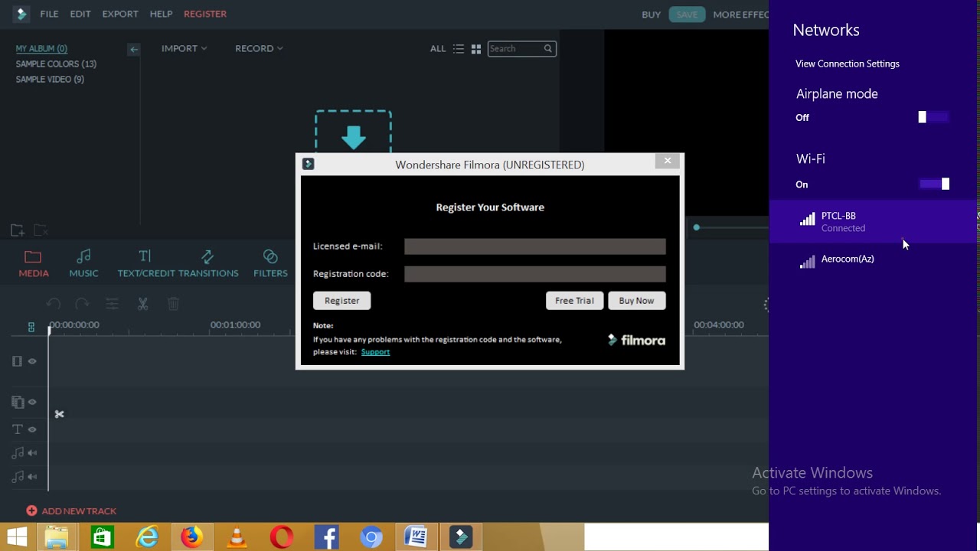Select the first music track note icon
The image size is (980, 551).
(x=18, y=453)
